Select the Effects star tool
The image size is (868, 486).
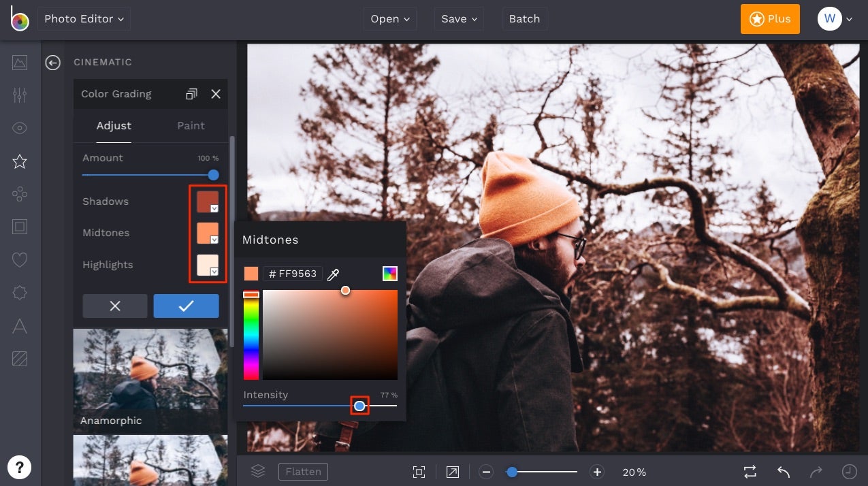(19, 161)
